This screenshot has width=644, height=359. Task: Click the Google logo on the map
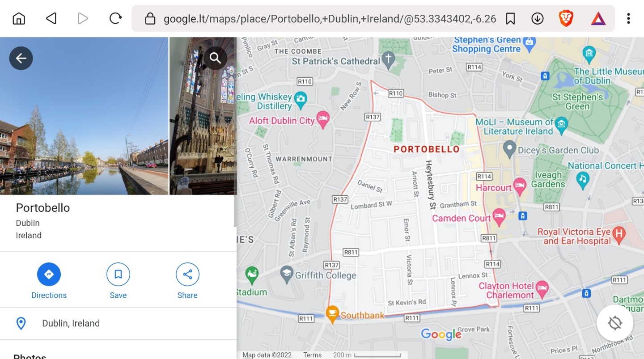click(x=441, y=334)
